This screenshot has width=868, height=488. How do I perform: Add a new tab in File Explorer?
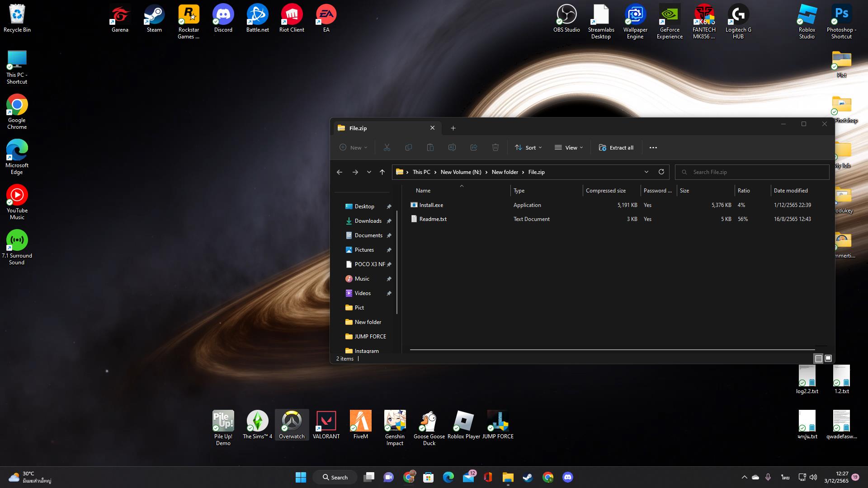[453, 128]
